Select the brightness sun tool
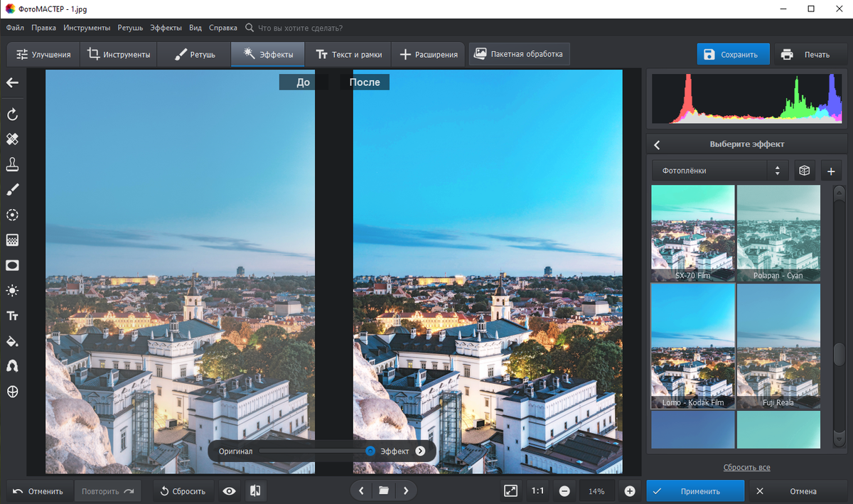Image resolution: width=853 pixels, height=504 pixels. [12, 291]
